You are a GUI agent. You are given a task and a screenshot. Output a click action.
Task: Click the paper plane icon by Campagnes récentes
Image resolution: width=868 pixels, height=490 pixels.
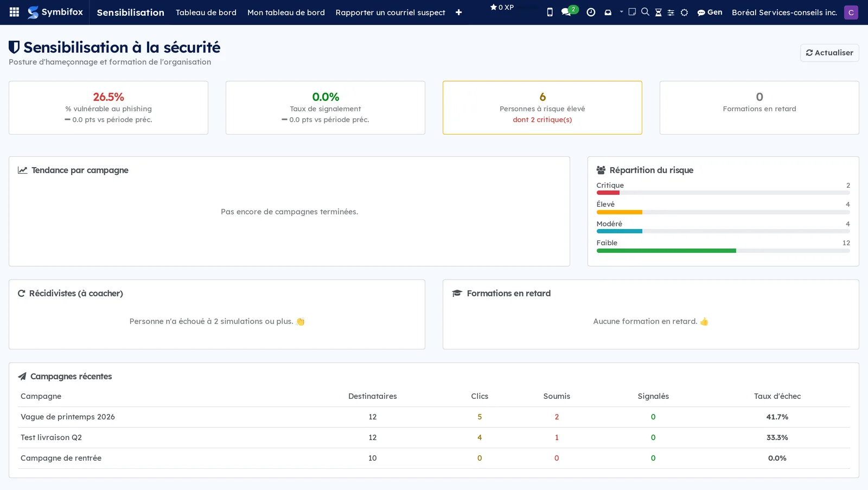(x=22, y=376)
